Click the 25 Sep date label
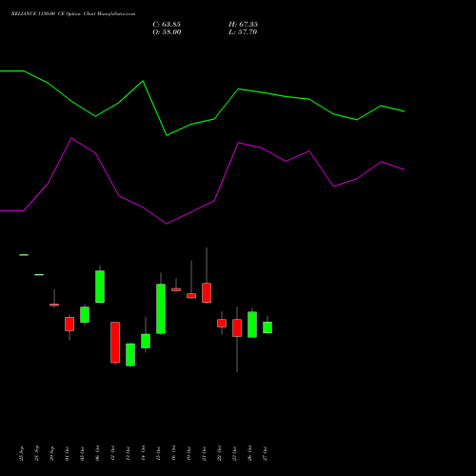The height and width of the screenshot is (476, 476). pos(21,453)
